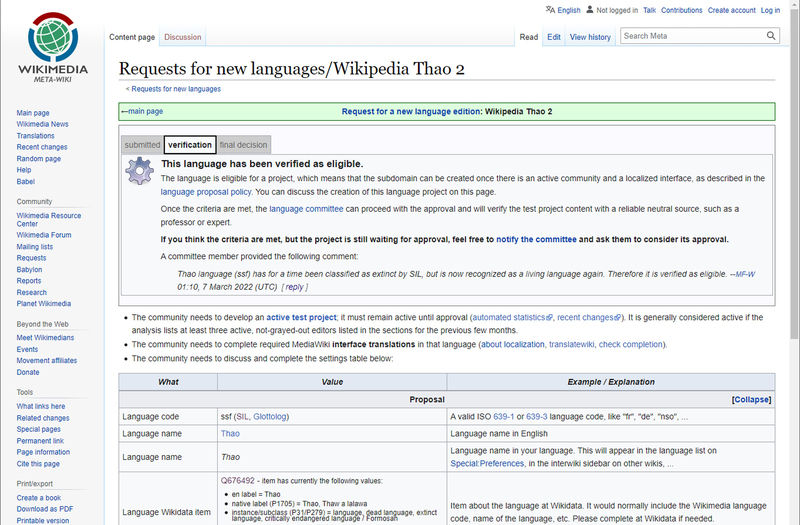Select the Read tab
800x525 pixels.
click(529, 37)
